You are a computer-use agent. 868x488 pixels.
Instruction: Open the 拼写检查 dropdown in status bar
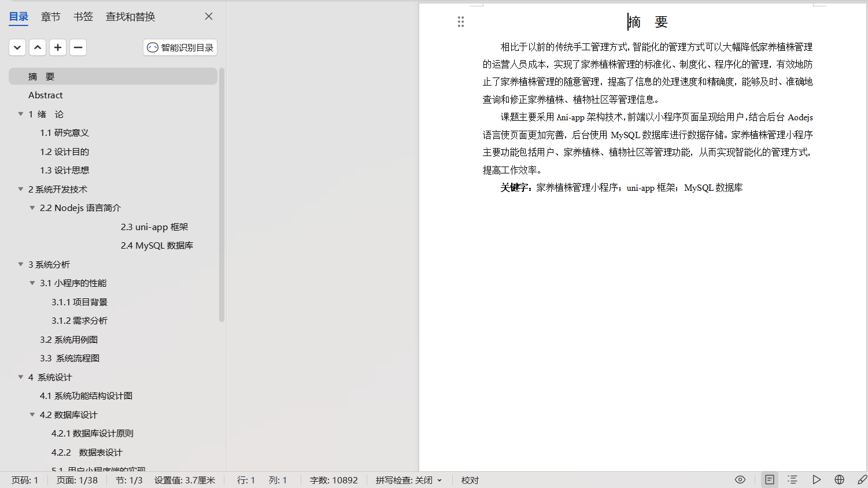tap(409, 480)
